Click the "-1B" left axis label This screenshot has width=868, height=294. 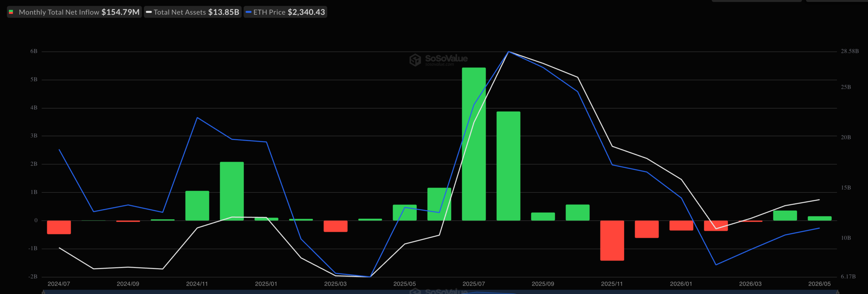pyautogui.click(x=33, y=249)
